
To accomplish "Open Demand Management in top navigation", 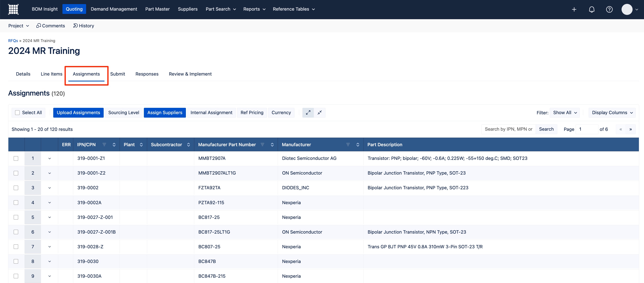I will tap(114, 9).
